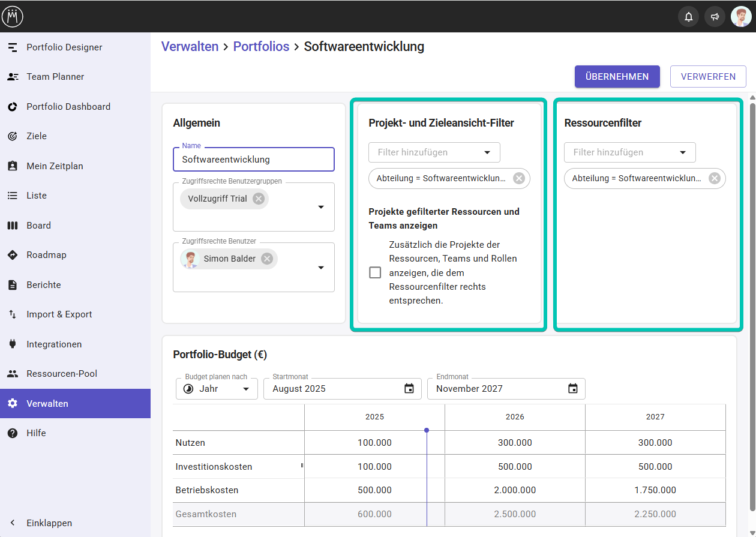Click the user profile avatar

click(x=741, y=17)
